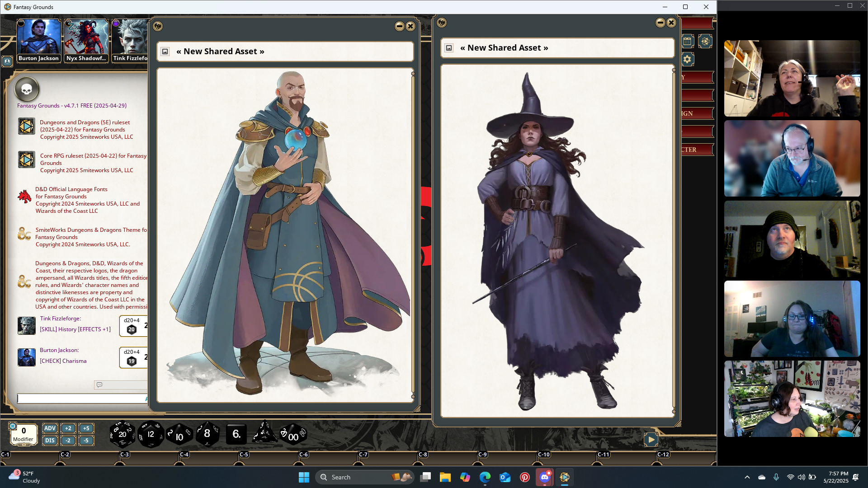
Task: Click the [CHECK] Charisma roll link
Action: coord(63,361)
